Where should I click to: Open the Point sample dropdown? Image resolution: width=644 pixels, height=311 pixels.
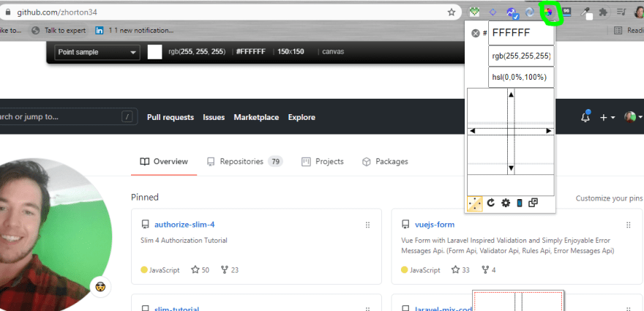coord(97,52)
